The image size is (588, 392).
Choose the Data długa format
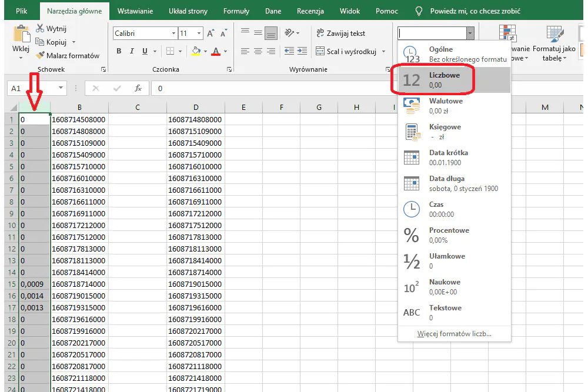pyautogui.click(x=454, y=183)
